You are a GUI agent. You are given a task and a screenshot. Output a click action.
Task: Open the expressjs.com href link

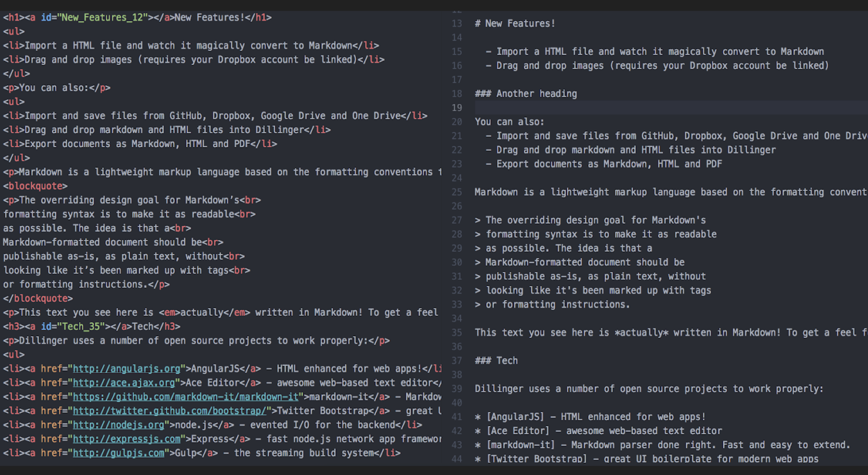[126, 439]
